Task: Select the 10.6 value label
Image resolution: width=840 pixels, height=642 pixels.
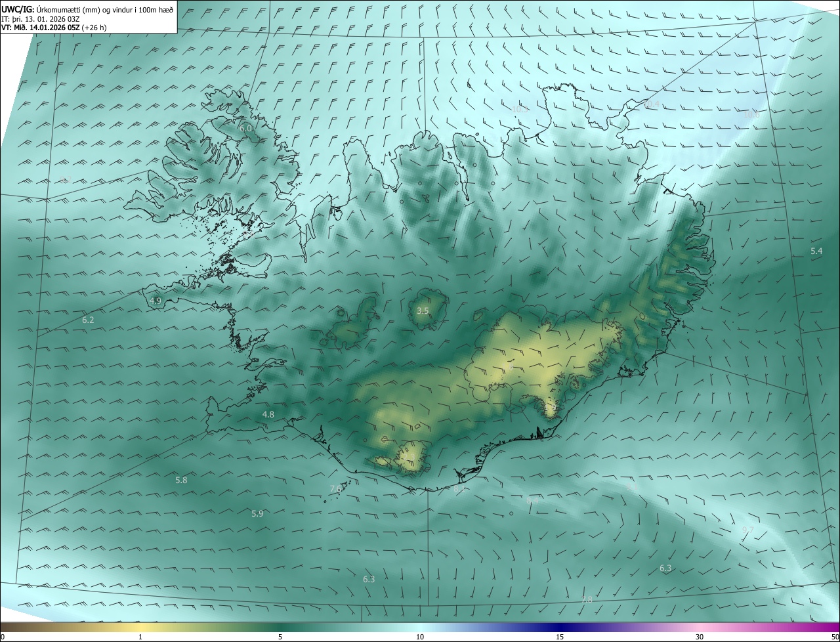Action: 751,114
